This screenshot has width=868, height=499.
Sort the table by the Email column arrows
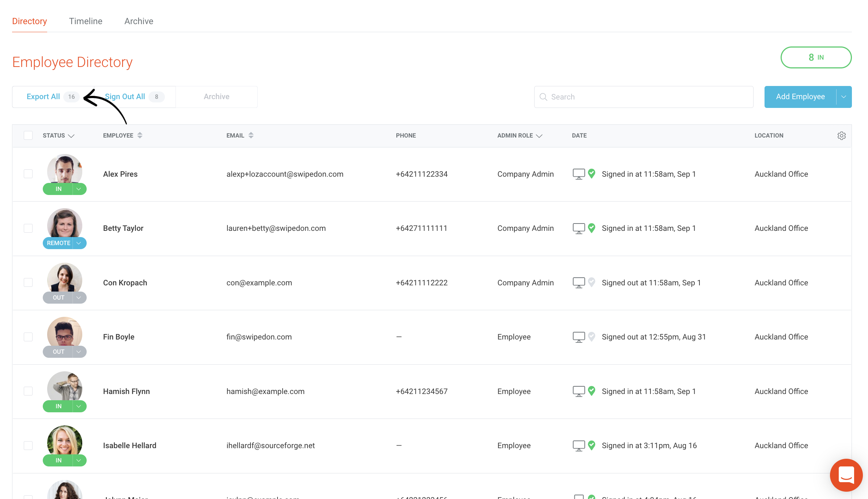click(251, 135)
